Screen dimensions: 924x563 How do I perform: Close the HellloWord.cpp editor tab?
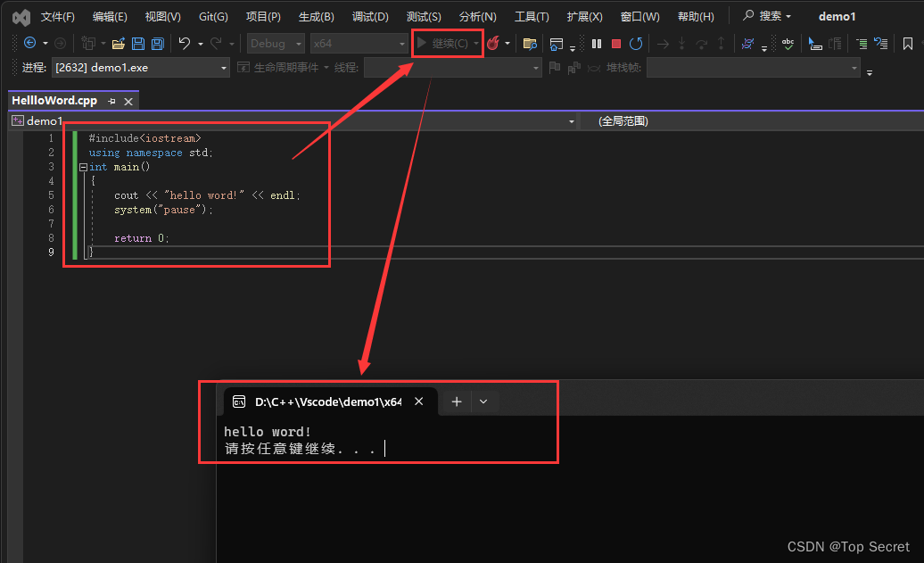[128, 102]
